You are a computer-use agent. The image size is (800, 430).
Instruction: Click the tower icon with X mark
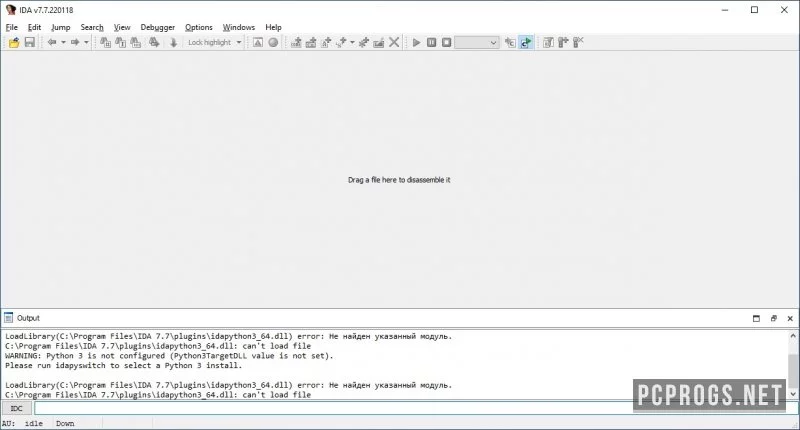pyautogui.click(x=578, y=42)
